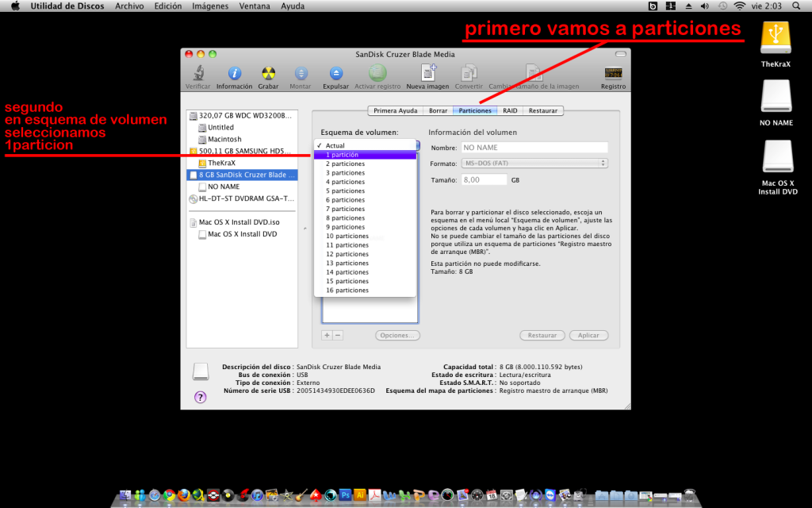Screen dimensions: 812x508
Task: Click the Restaurar button beside Aplicar
Action: coord(542,336)
